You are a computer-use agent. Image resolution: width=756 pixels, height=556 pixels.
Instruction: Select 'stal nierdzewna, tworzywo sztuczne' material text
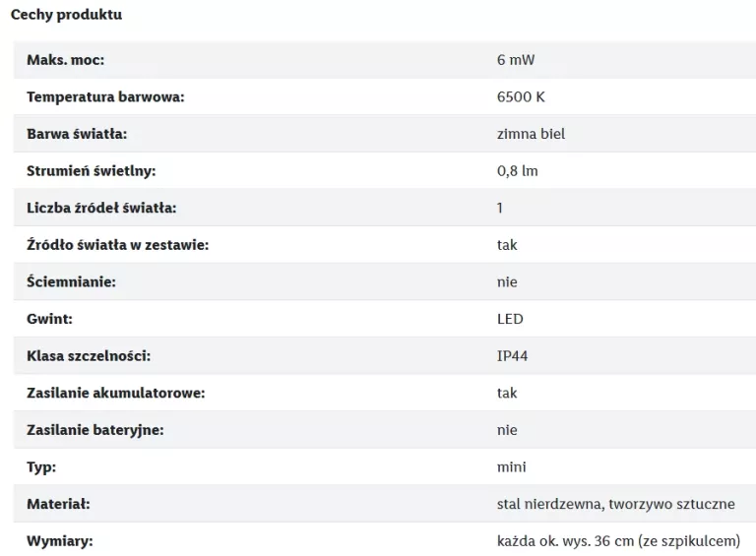[x=615, y=504]
